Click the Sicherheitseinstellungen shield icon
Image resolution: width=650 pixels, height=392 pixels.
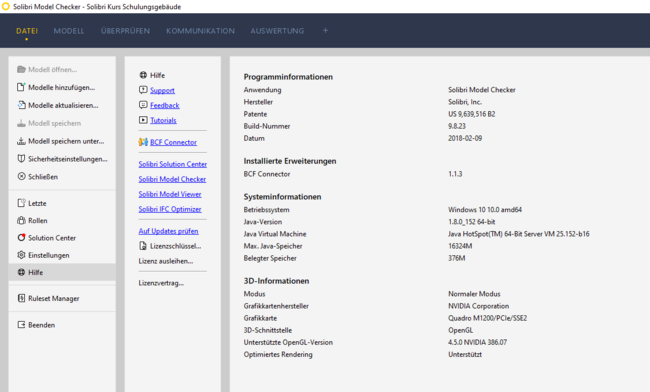pos(21,159)
